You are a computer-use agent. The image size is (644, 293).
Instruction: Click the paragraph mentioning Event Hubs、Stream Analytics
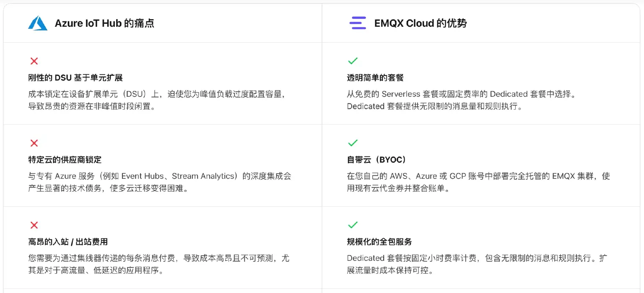pos(159,182)
